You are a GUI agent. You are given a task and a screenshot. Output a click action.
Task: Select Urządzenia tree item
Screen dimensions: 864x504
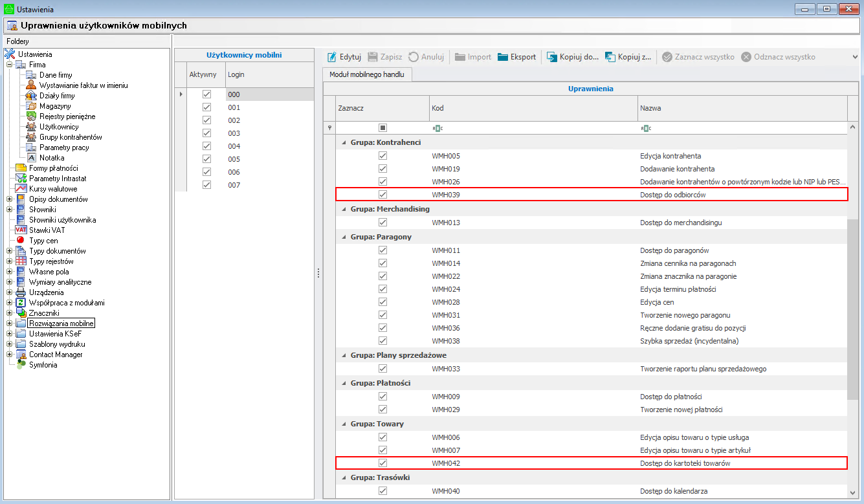click(46, 292)
